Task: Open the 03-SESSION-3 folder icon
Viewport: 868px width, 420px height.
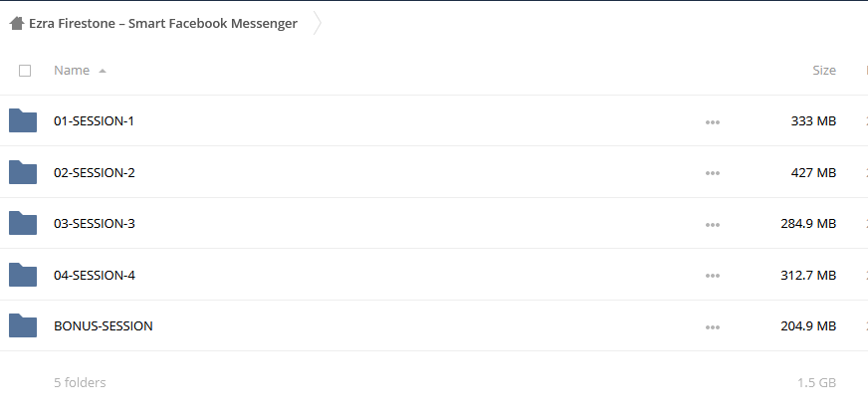Action: point(23,223)
